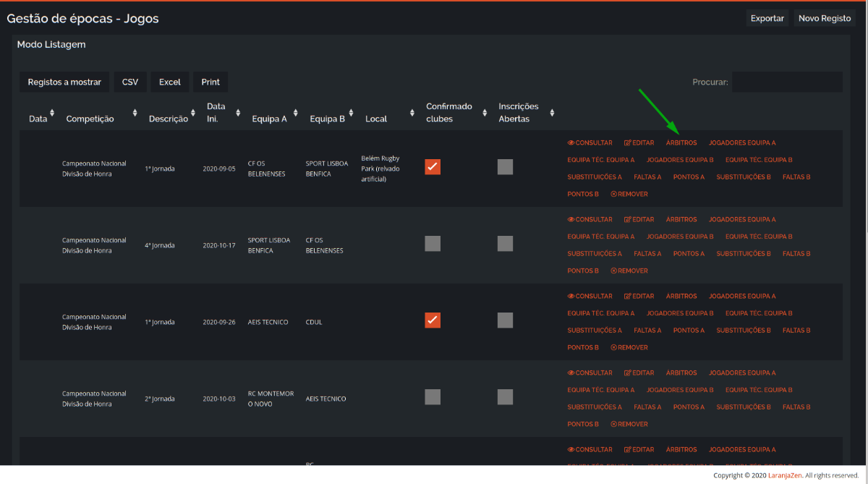Screen dimensions: 868x484
Task: Open Árbitros for 4ª Jornada game
Action: (x=681, y=220)
